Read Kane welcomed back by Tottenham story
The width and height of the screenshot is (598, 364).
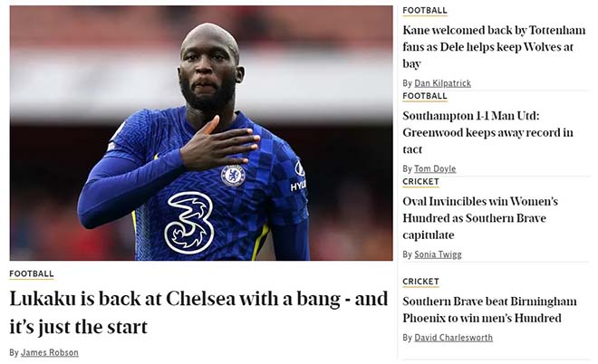(x=494, y=47)
